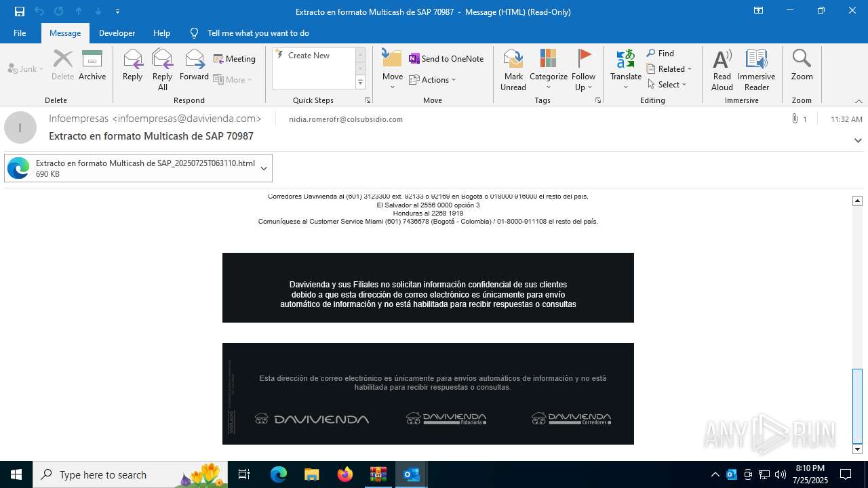Save the message with the floppy disk icon
This screenshot has height=488, width=868.
pos(19,12)
